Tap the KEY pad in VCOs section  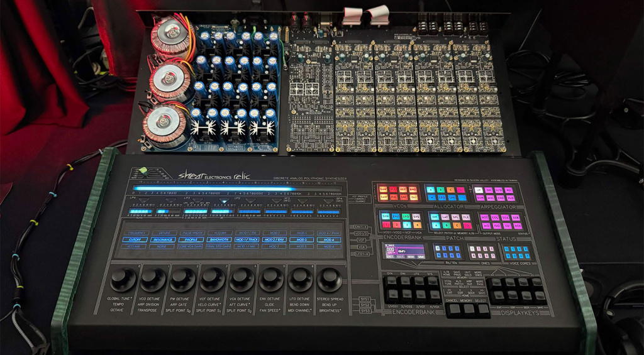[x=403, y=190]
